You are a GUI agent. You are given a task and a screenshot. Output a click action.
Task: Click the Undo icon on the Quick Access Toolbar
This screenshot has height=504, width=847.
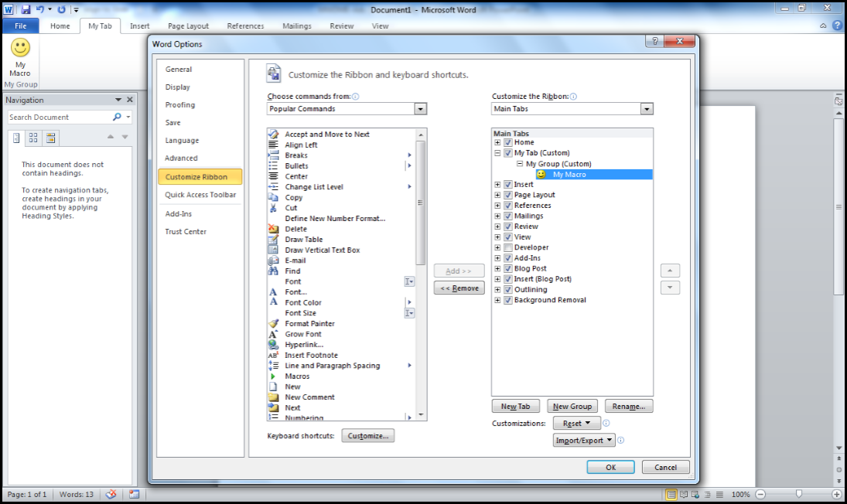coord(42,9)
